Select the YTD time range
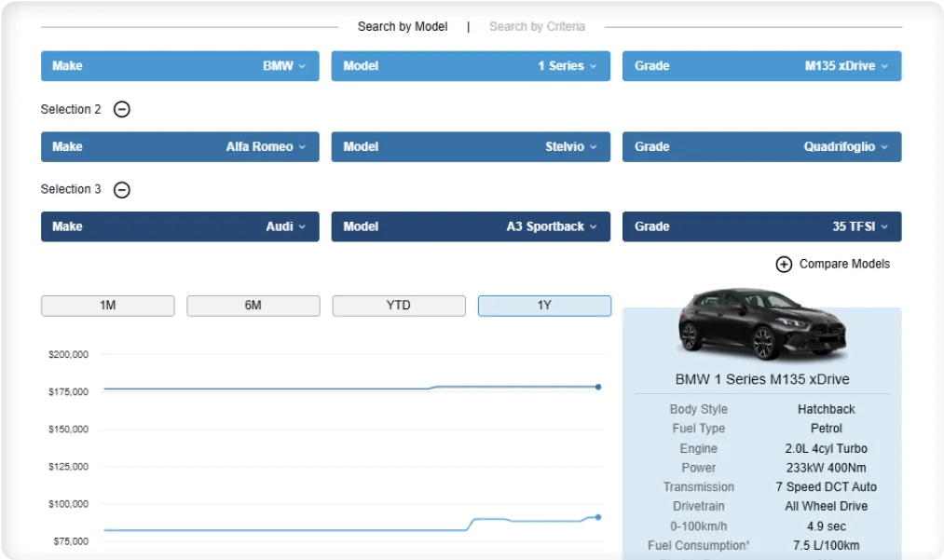 [399, 306]
